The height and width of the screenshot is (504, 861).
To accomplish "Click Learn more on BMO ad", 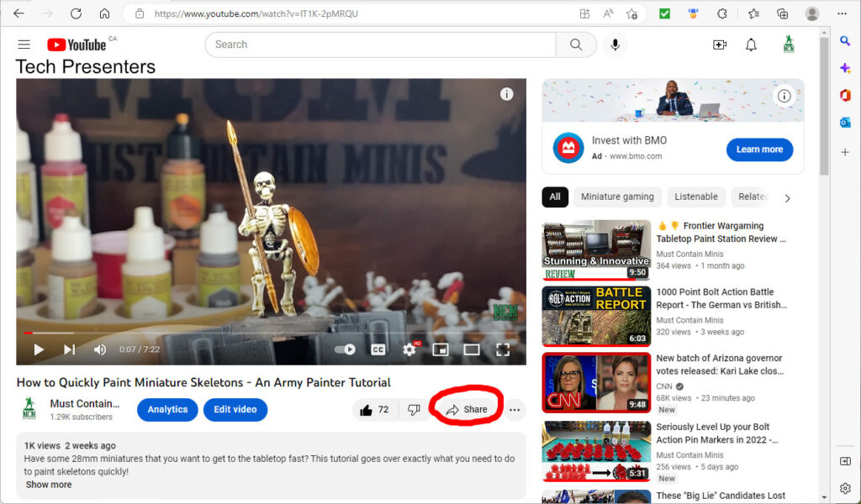I will point(759,150).
